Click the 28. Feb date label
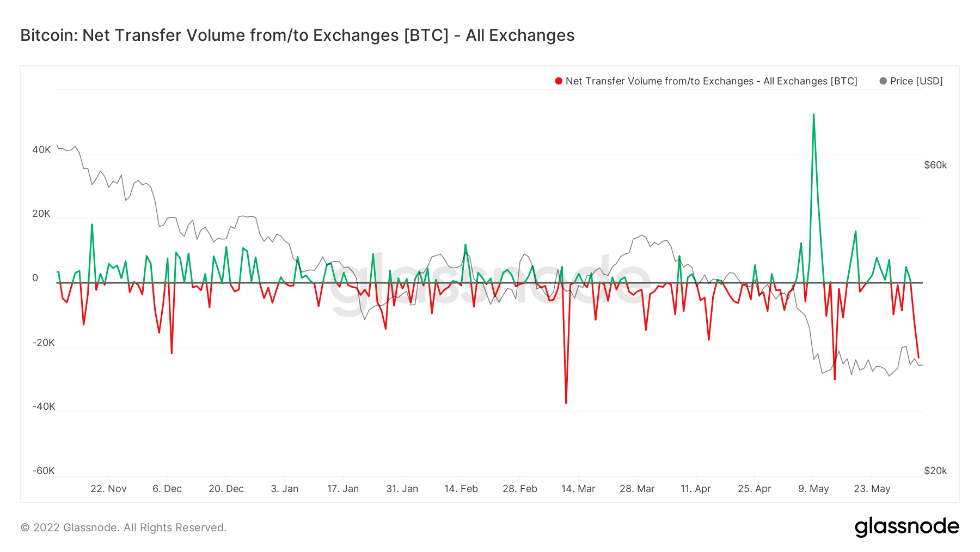 click(520, 489)
